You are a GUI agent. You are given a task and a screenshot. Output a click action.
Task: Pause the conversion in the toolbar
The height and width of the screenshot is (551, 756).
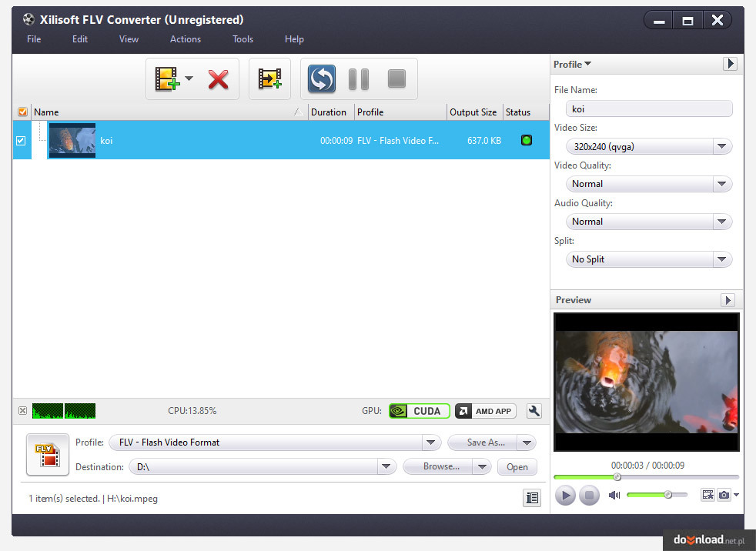pos(359,79)
